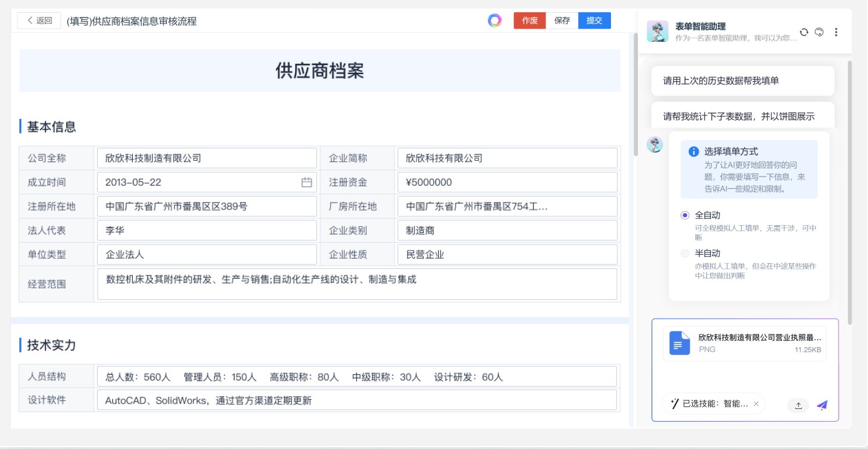Click the 保存 save button
The image size is (868, 449).
[x=562, y=21]
